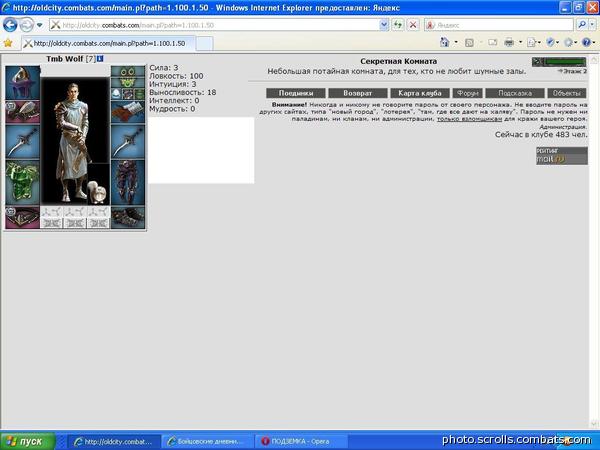Image resolution: width=600 pixels, height=450 pixels.
Task: Open the Tools gear icon
Action: [x=568, y=42]
